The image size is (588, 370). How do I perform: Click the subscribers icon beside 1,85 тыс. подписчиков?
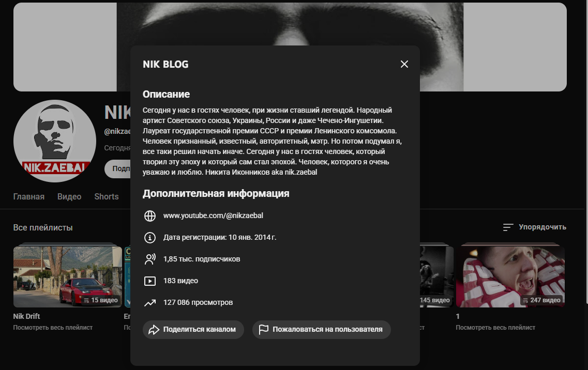coord(150,259)
